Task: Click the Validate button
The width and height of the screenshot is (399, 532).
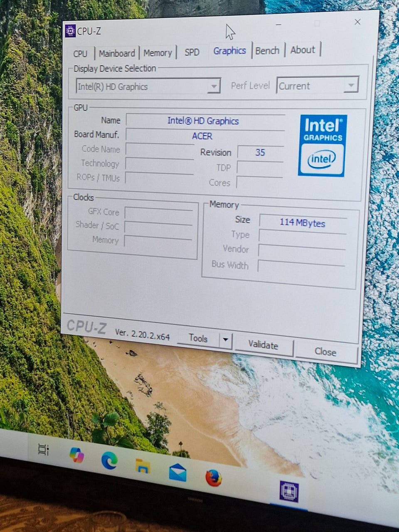Action: click(264, 345)
